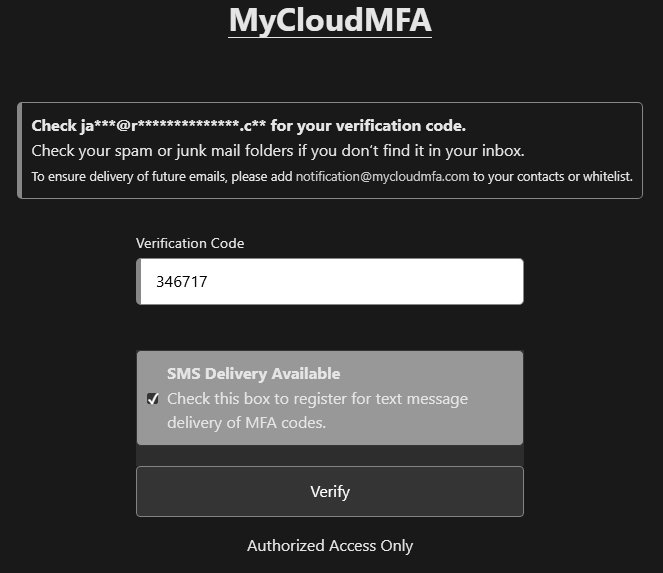The image size is (663, 573).
Task: Click the notification@mycloudmfa.com email address
Action: [382, 177]
